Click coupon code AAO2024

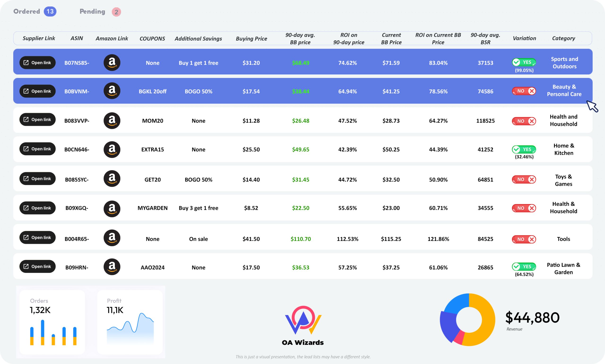click(x=152, y=267)
